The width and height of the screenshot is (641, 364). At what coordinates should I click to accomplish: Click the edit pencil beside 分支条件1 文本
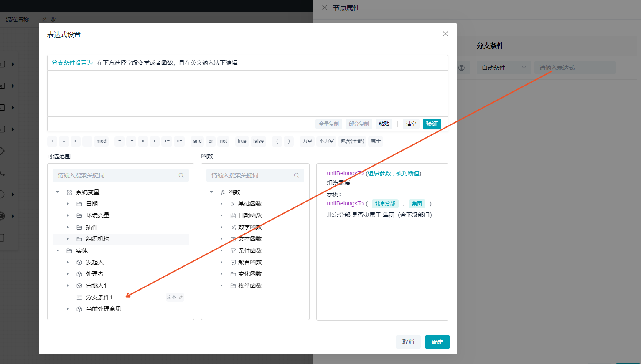click(181, 297)
